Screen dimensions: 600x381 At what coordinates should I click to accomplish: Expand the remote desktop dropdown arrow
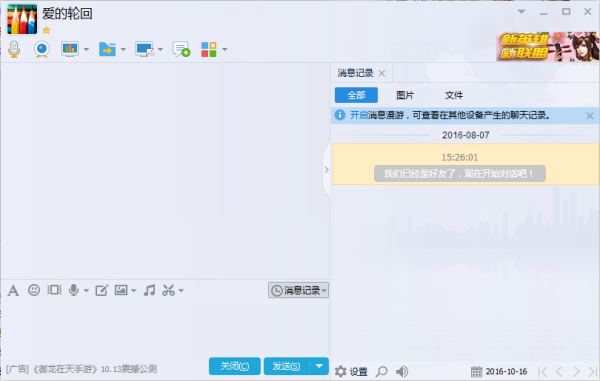click(x=160, y=49)
